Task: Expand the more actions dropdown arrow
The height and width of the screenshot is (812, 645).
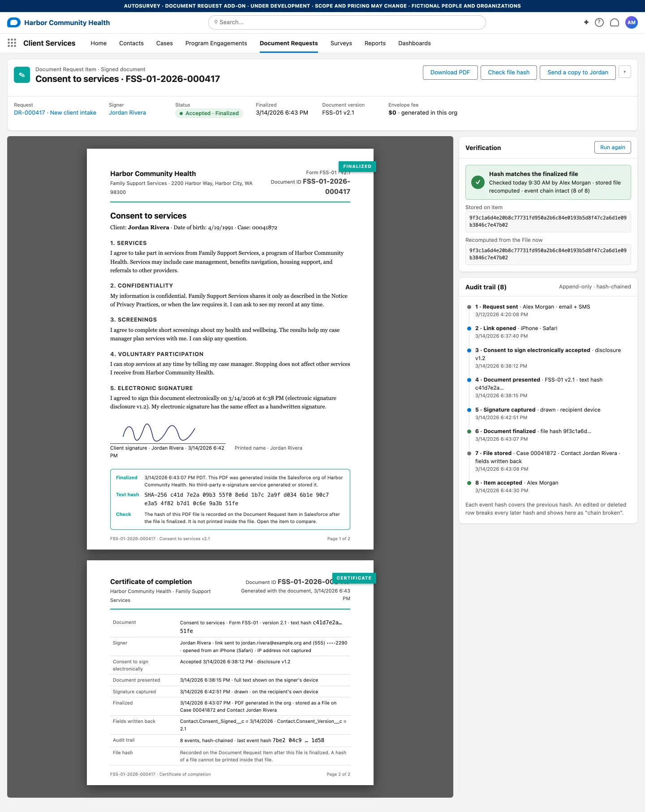Action: point(625,72)
